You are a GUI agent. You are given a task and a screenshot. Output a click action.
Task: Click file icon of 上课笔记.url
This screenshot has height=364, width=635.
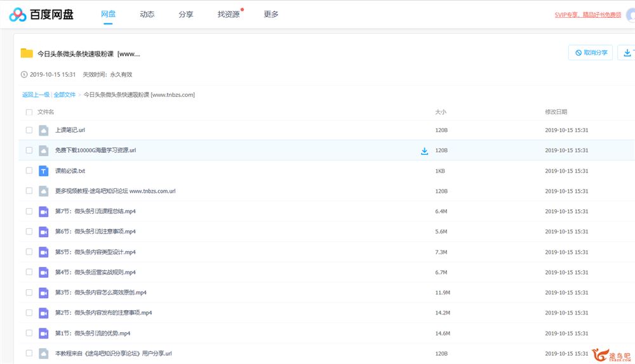[x=43, y=130]
